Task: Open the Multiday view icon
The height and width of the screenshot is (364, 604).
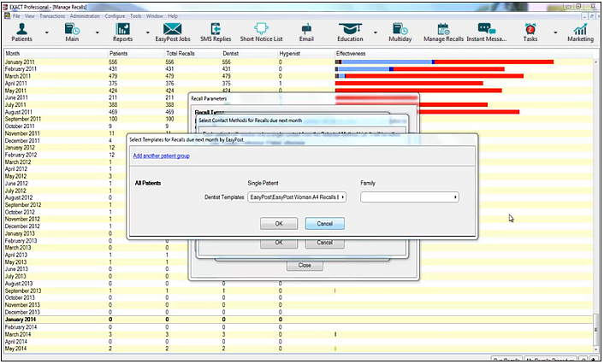Action: coord(400,32)
